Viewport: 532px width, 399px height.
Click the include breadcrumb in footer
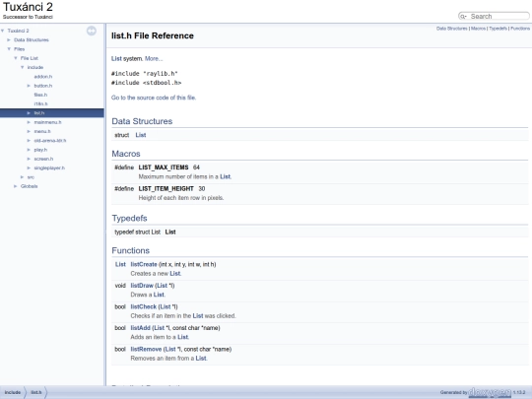(x=13, y=392)
